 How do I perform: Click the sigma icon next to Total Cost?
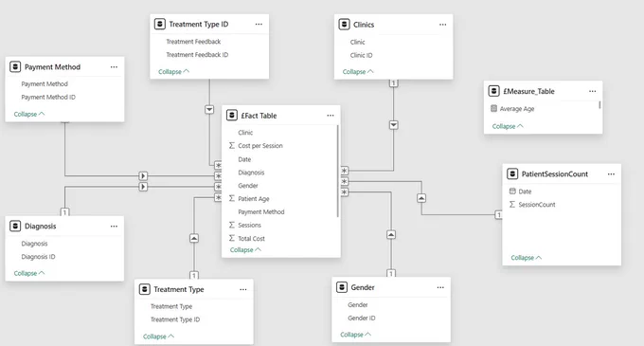(x=232, y=238)
